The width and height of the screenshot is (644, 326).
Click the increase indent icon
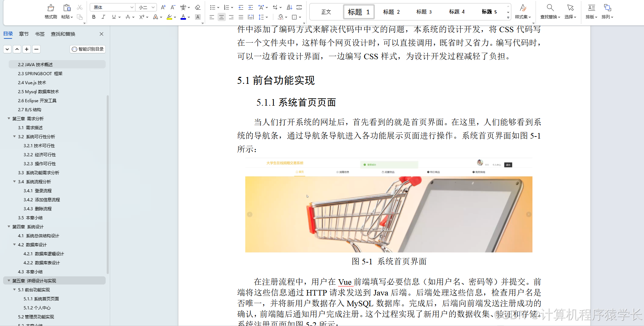(x=250, y=7)
